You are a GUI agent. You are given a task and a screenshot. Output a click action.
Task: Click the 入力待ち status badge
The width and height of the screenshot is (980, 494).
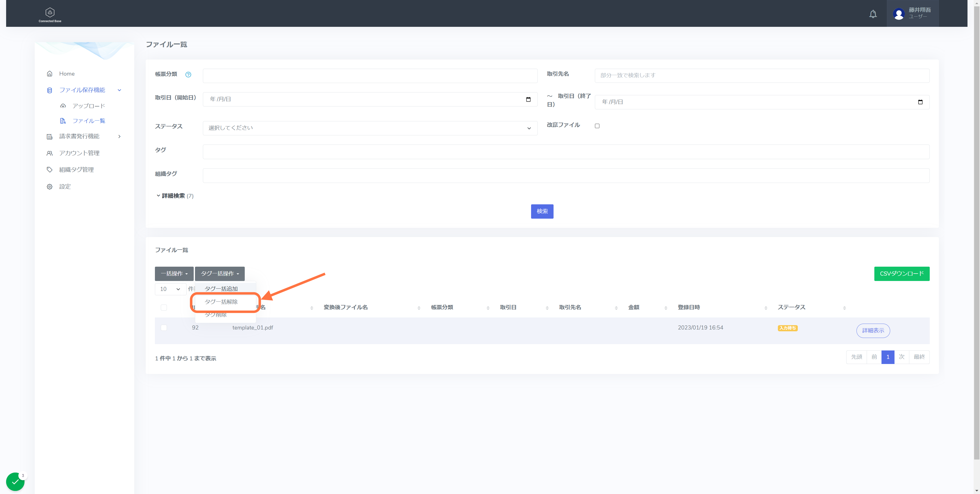pos(788,328)
